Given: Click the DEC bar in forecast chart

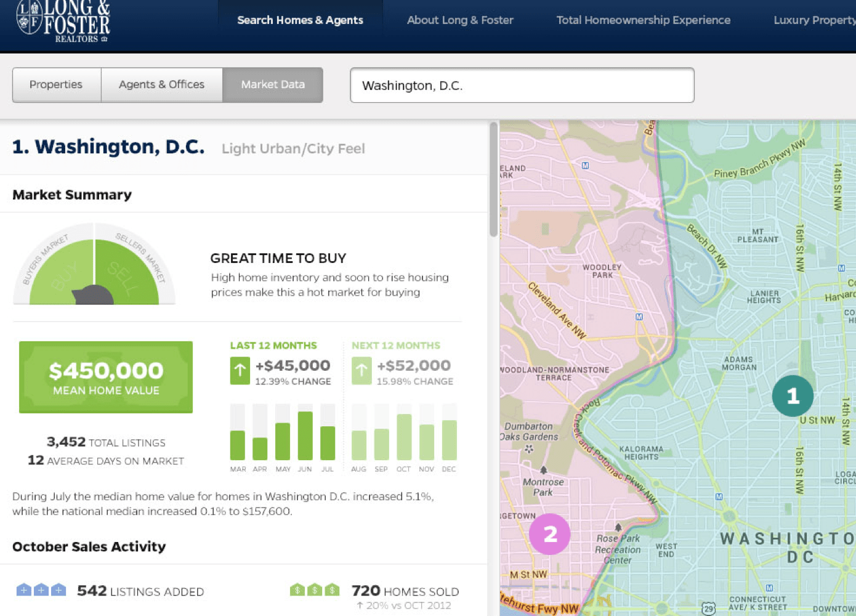Looking at the screenshot, I should [449, 440].
